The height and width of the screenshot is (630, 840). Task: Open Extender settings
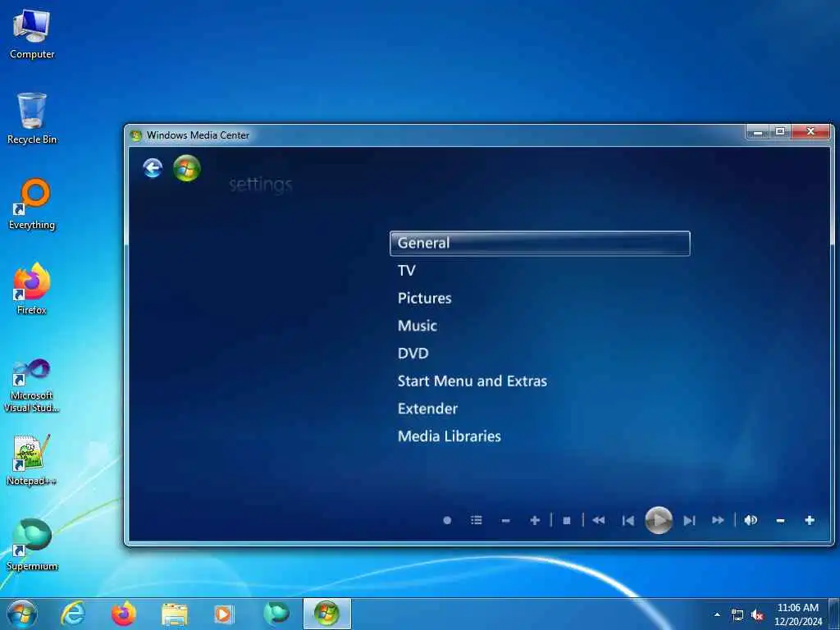(427, 409)
